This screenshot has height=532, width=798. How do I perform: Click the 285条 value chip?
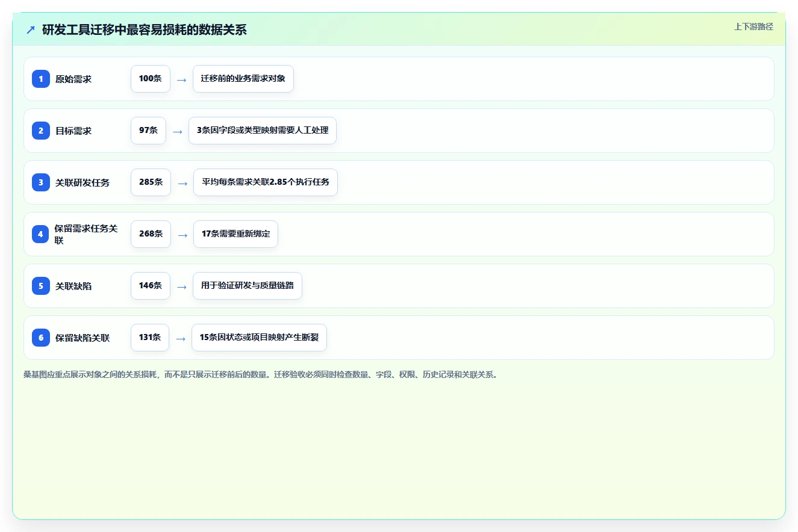pyautogui.click(x=151, y=182)
